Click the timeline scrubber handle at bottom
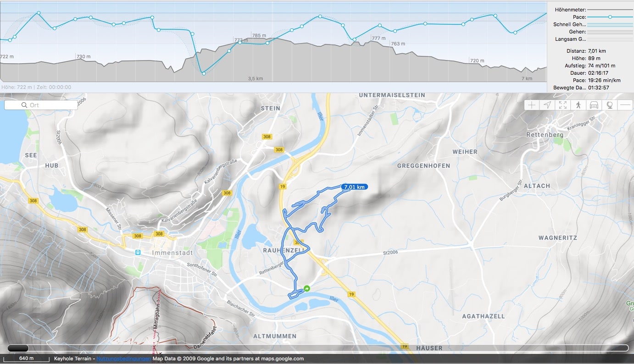The width and height of the screenshot is (634, 364). [18, 348]
